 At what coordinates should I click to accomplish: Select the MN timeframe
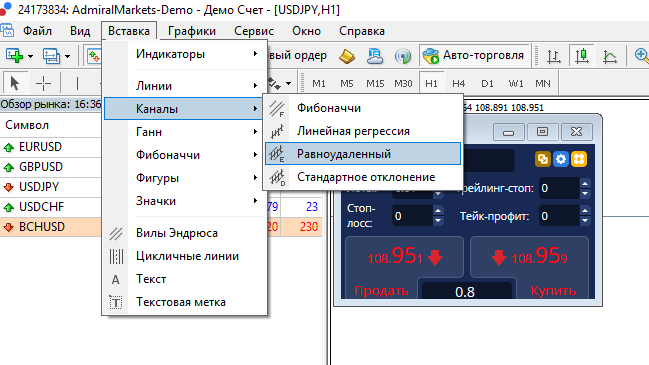pos(543,84)
